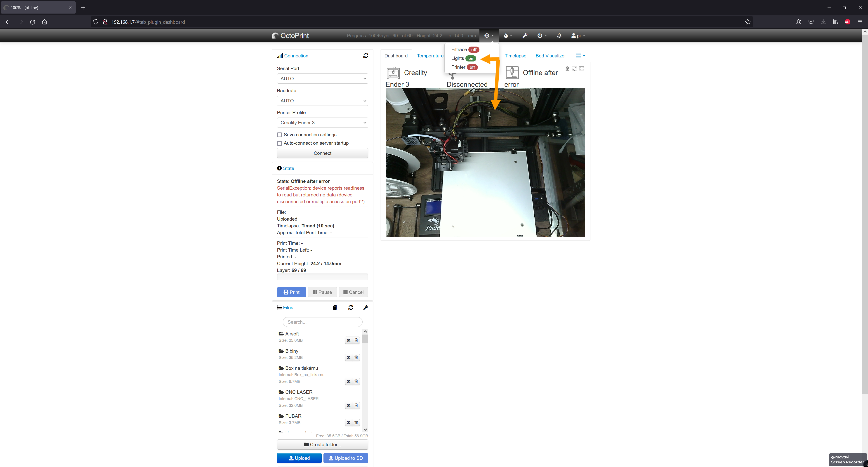Toggle the Lights on switch
Screen dimensions: 868x467
click(471, 58)
